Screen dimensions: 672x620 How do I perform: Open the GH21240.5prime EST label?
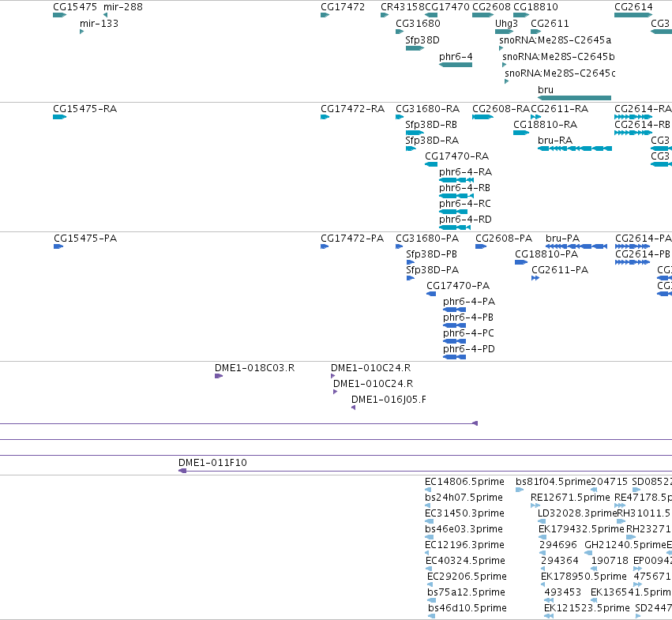pos(625,546)
